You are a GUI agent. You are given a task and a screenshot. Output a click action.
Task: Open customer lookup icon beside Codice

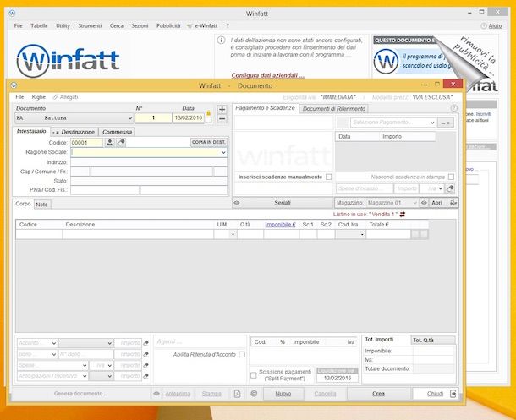110,142
